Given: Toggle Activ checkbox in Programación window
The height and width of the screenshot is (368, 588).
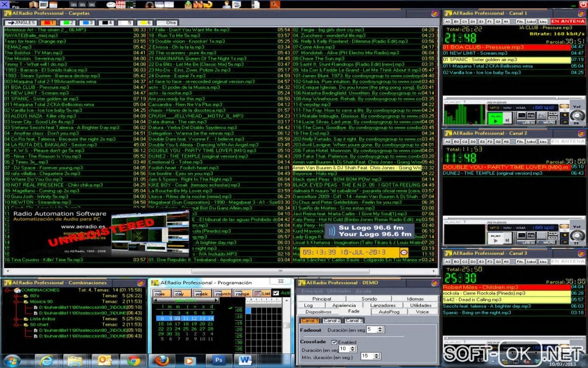Looking at the screenshot, I should 276,293.
